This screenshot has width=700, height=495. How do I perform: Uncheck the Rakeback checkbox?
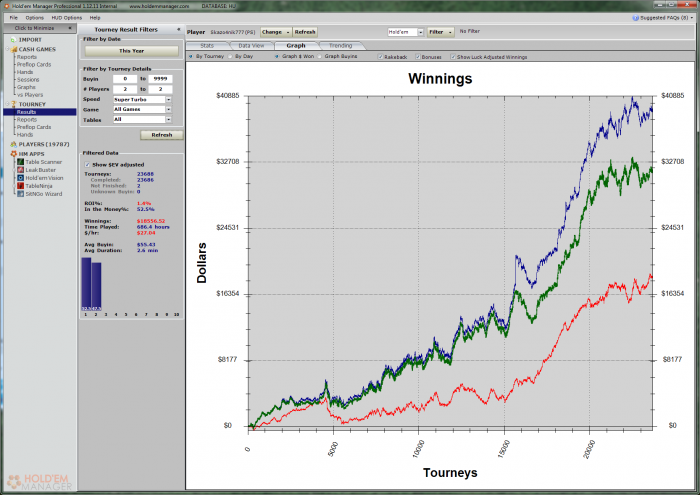(x=380, y=57)
